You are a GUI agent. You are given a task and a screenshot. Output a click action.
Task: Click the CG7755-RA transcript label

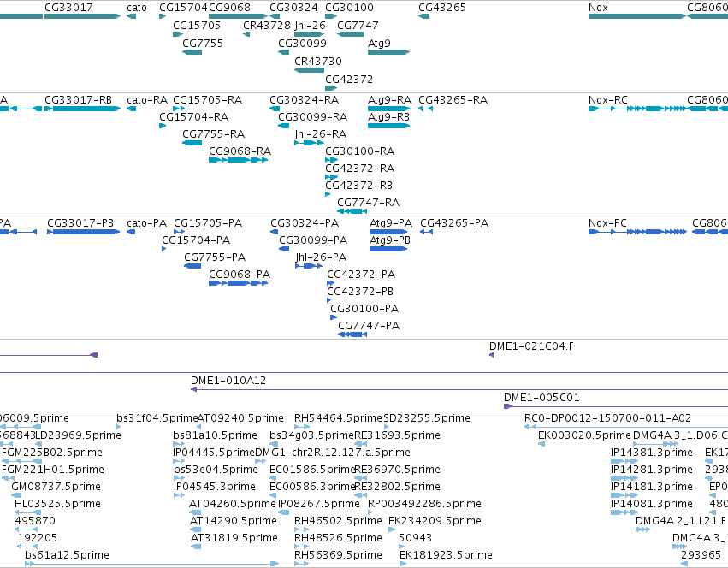(213, 134)
